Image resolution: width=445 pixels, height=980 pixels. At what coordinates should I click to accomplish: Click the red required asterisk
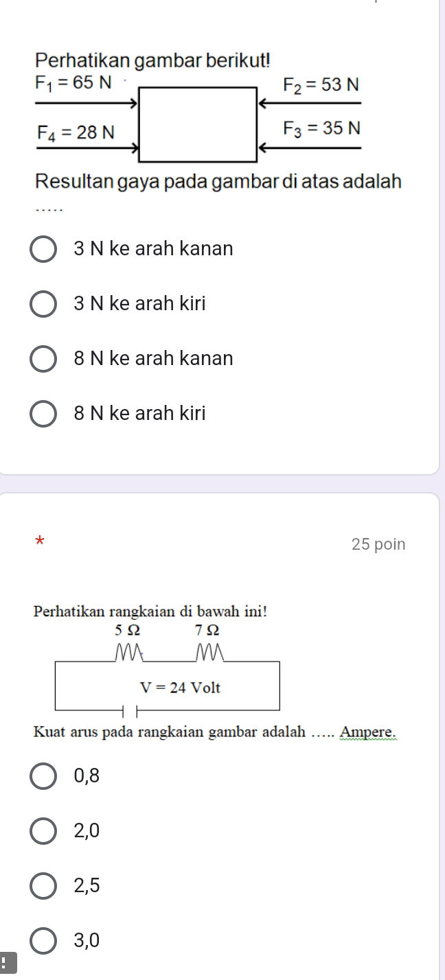(x=39, y=543)
